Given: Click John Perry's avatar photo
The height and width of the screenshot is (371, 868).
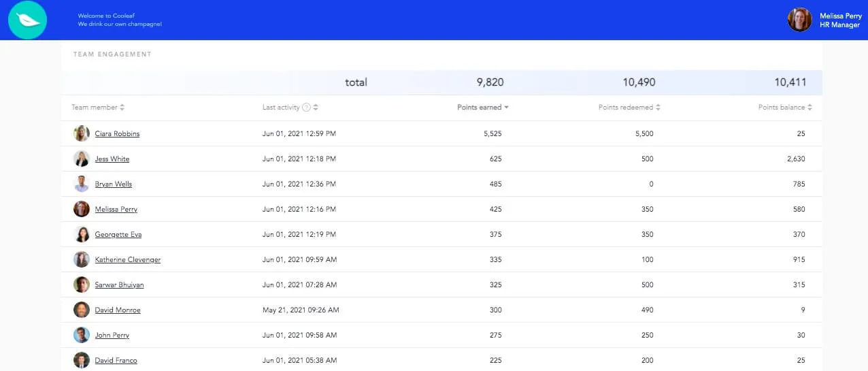Looking at the screenshot, I should click(82, 335).
